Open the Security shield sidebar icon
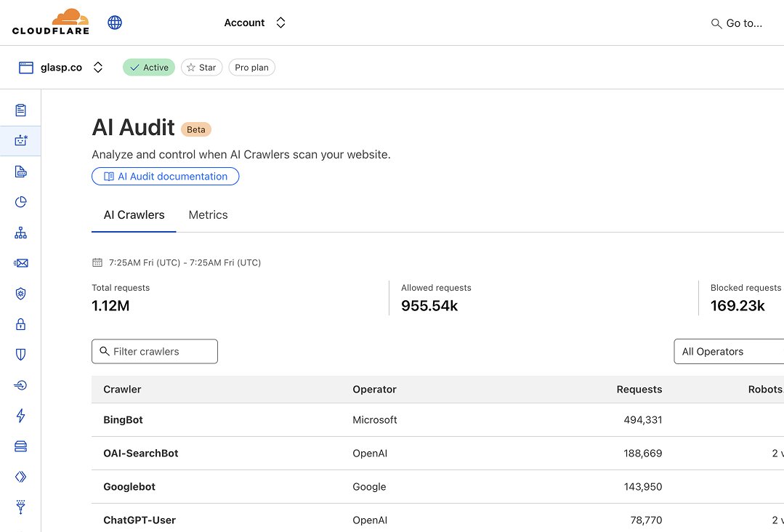 20,355
